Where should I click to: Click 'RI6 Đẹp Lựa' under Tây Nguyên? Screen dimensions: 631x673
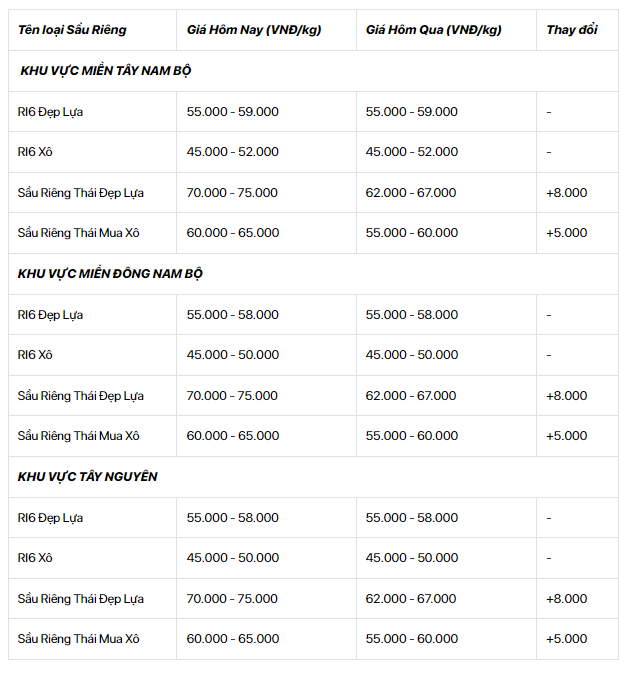pyautogui.click(x=50, y=518)
